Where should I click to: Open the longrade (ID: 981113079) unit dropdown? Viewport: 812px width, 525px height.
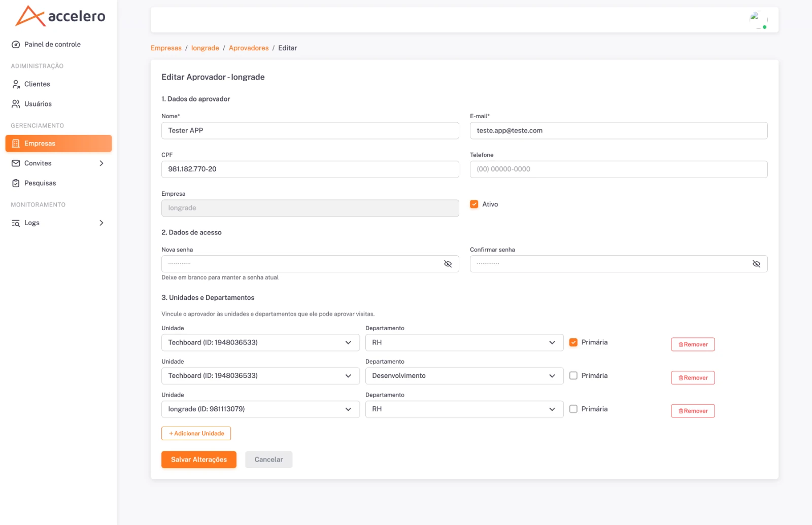click(x=260, y=409)
